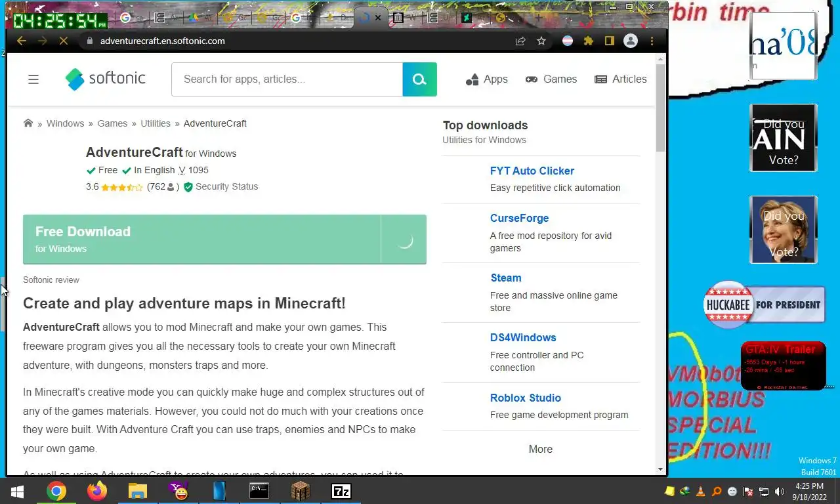Click Games in the breadcrumb
Screen dimensions: 840x504
tap(112, 123)
